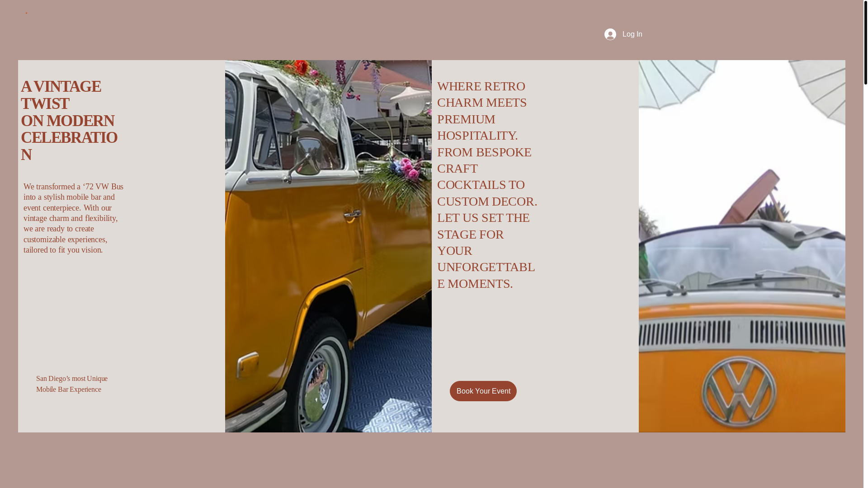Click the text 'San Diego's most Unique Mobile Bar Experience'
Image resolution: width=868 pixels, height=488 pixels.
[72, 384]
